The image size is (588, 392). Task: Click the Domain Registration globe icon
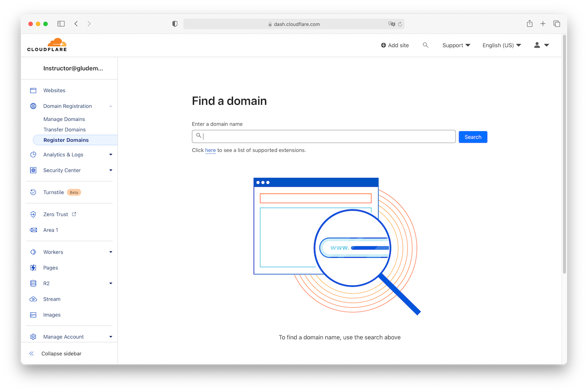pyautogui.click(x=33, y=106)
